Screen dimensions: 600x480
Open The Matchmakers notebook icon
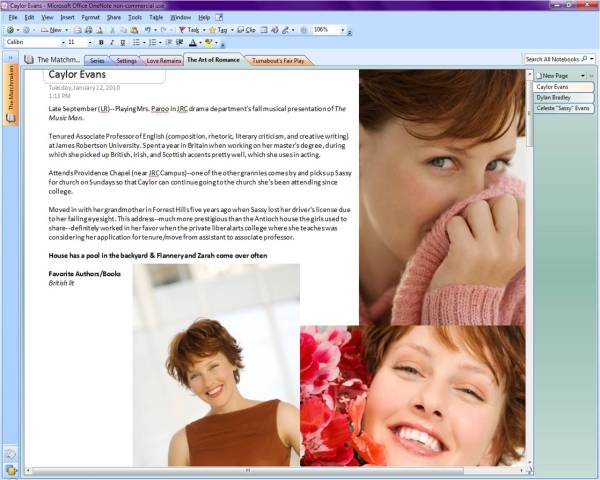29,60
